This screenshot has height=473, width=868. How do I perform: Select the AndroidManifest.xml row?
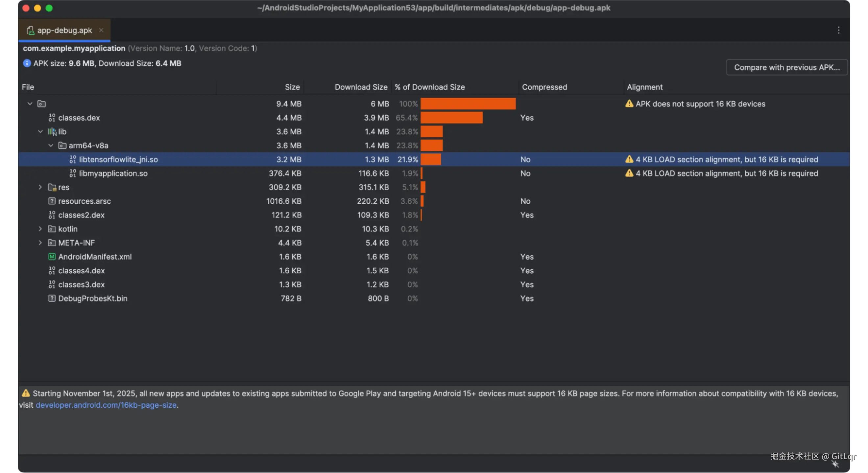(x=434, y=257)
